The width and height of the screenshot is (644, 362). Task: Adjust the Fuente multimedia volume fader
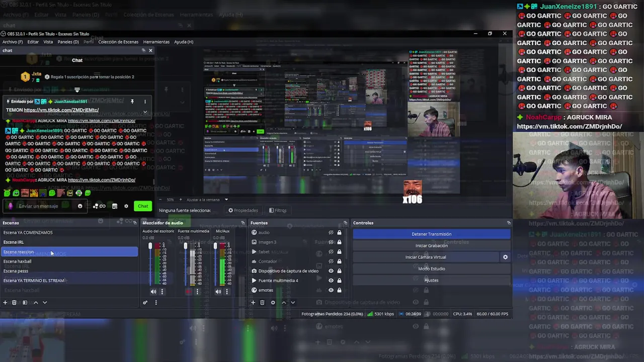tap(185, 246)
